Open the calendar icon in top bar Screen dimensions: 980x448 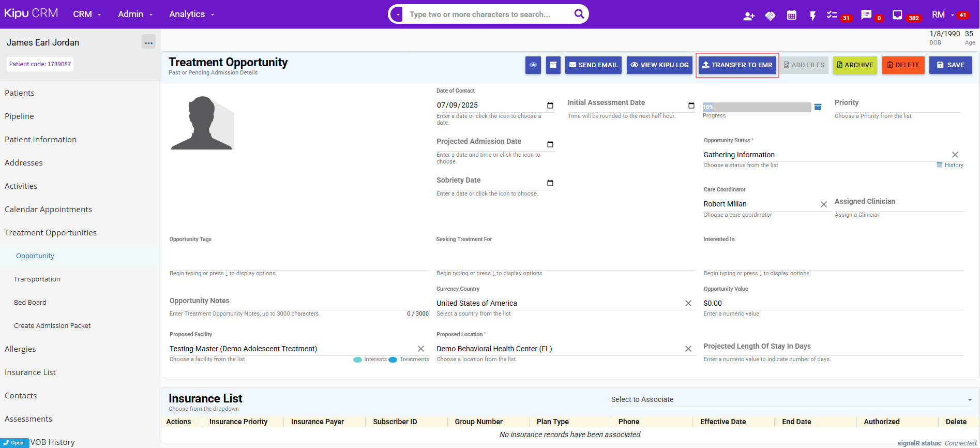[x=791, y=16]
